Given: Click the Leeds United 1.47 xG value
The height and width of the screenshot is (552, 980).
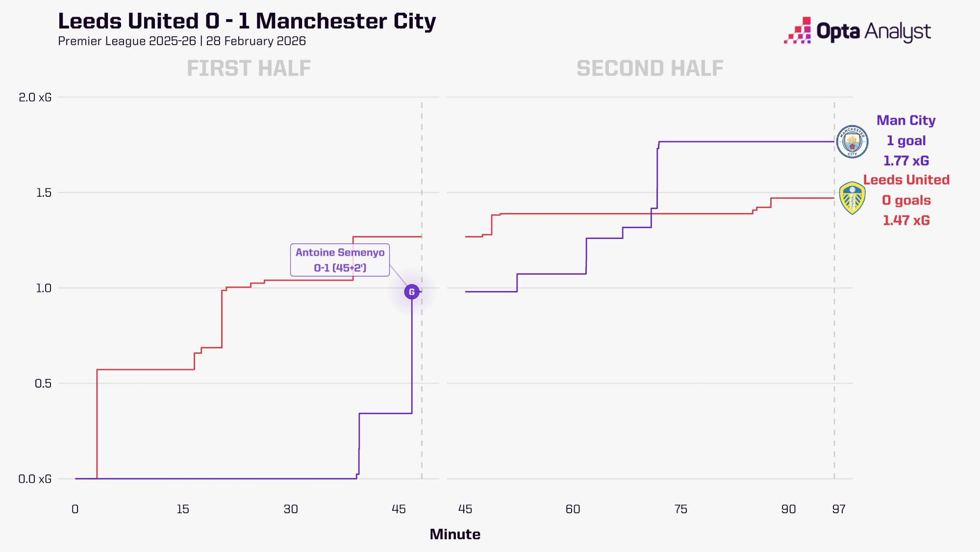Looking at the screenshot, I should click(906, 221).
